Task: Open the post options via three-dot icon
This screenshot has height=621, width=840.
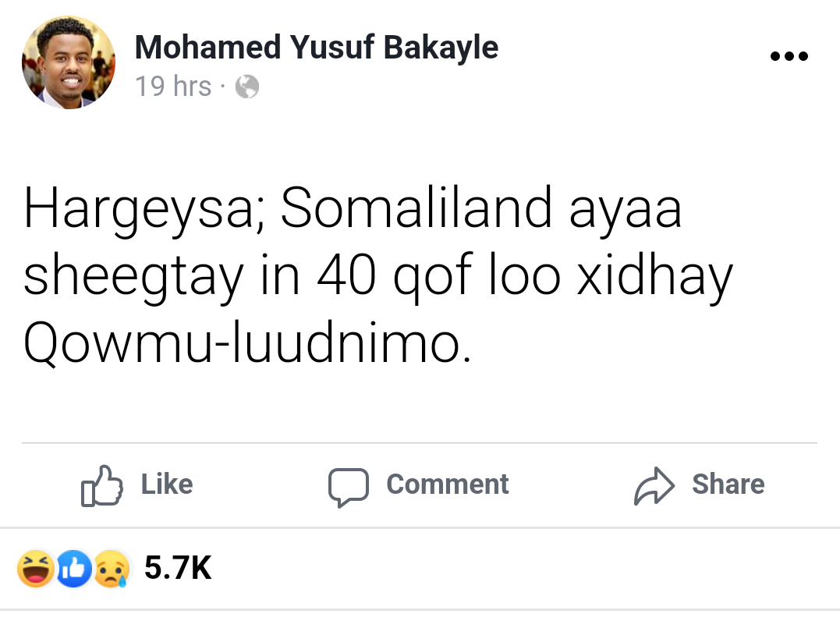Action: pos(789,55)
